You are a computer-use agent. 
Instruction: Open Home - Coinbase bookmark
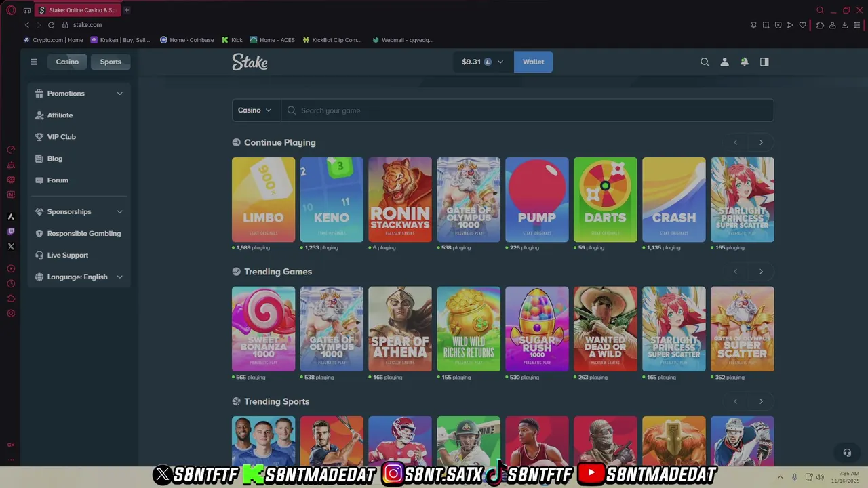186,40
